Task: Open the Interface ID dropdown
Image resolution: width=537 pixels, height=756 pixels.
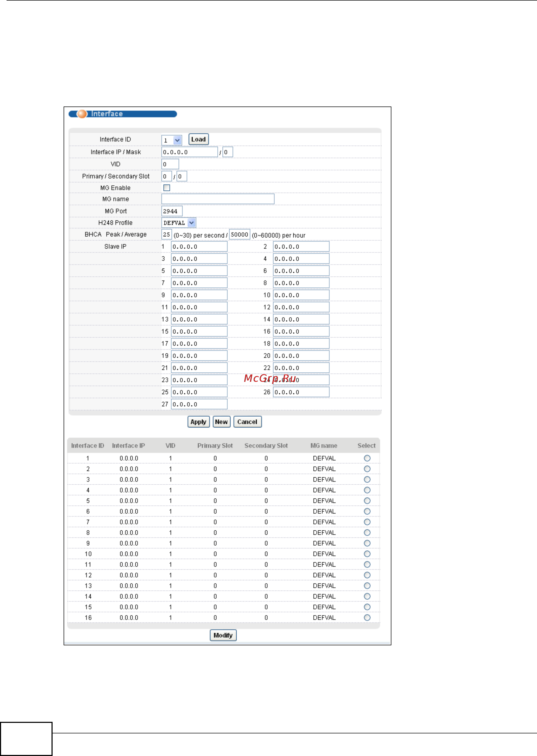Action: [x=172, y=140]
